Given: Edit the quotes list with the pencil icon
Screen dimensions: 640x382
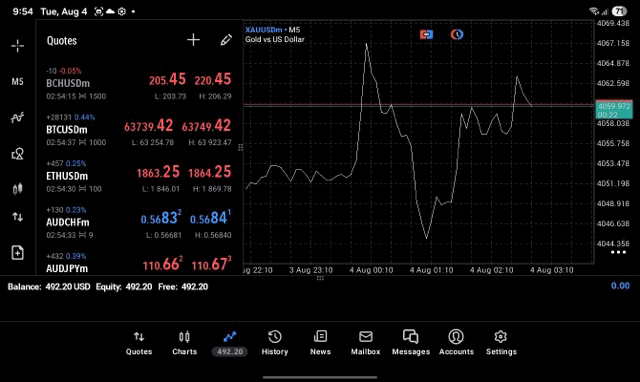Looking at the screenshot, I should [x=226, y=40].
